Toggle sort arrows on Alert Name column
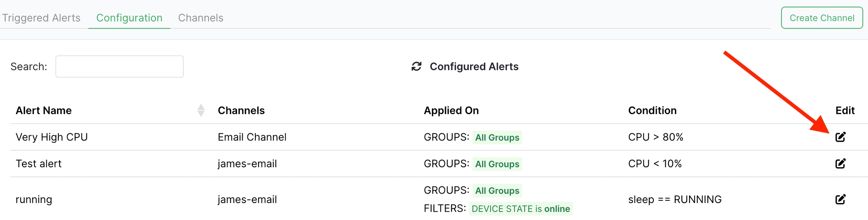868x220 pixels. click(x=201, y=110)
